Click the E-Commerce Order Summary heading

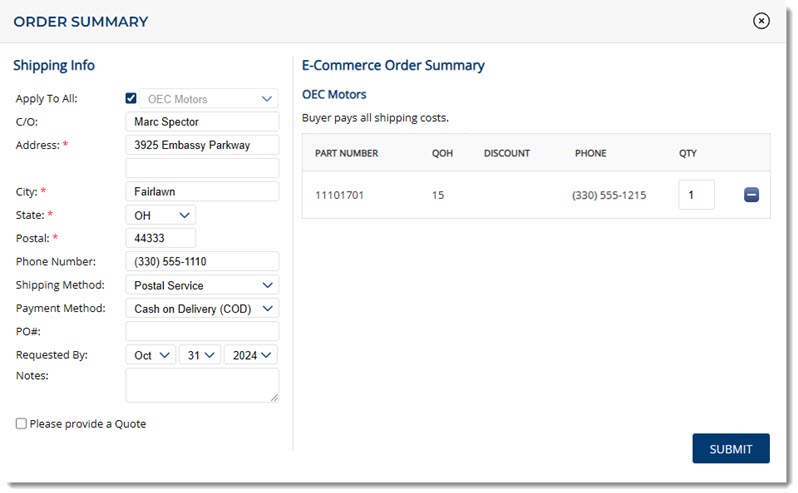[393, 65]
